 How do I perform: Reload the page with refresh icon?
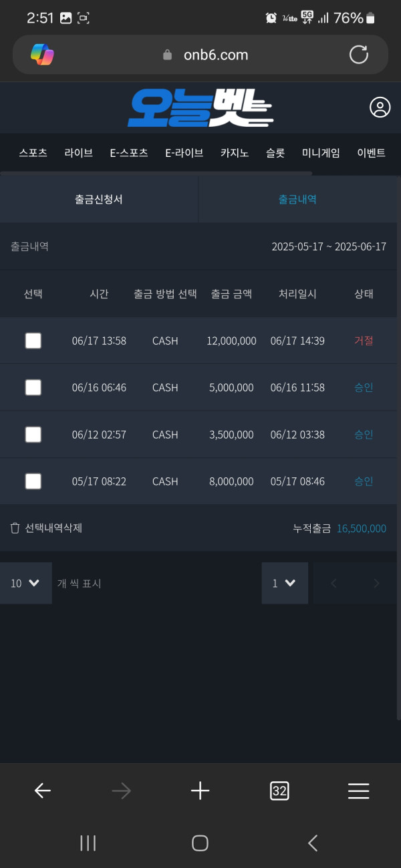point(359,55)
